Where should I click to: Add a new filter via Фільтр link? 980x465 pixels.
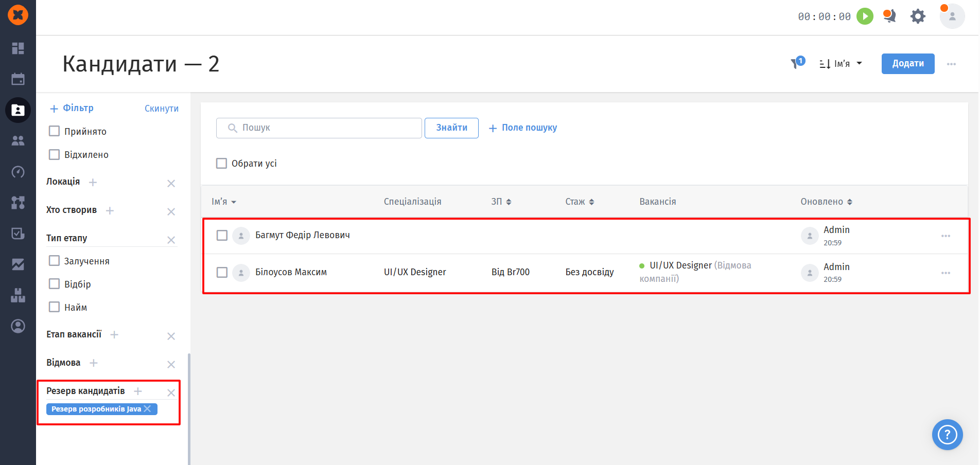click(72, 108)
